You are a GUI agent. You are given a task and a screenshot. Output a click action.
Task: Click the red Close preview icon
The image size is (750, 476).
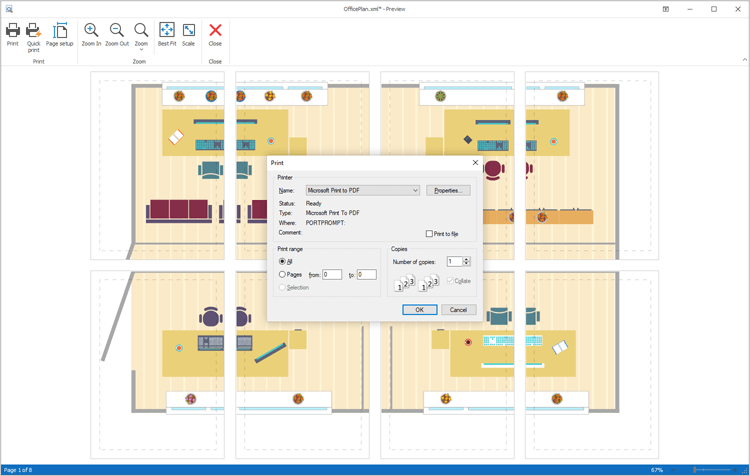point(215,33)
